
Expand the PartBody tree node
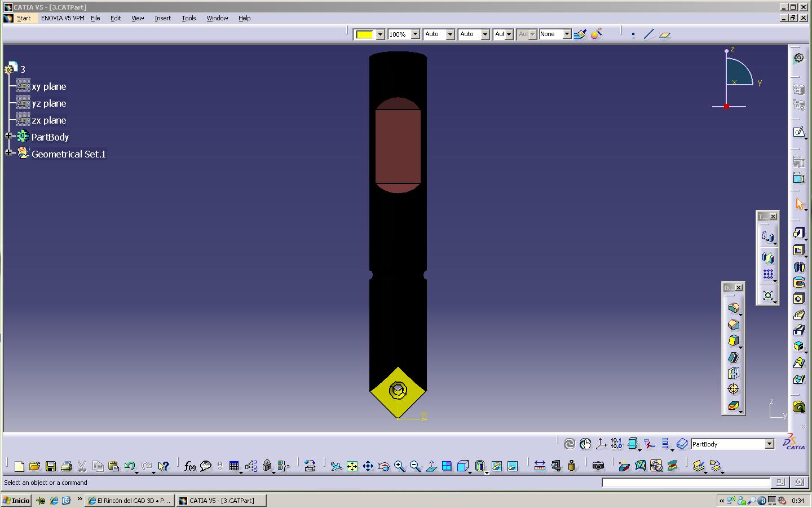(8, 136)
